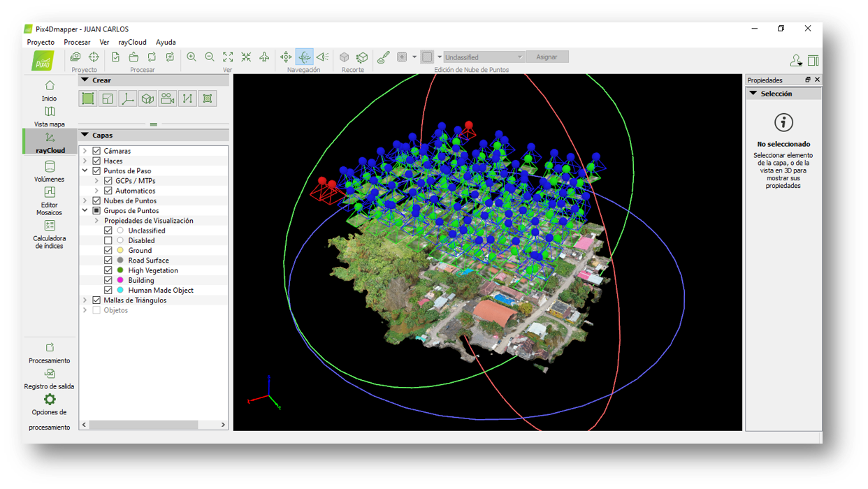Uncheck the GCPs / MTPs checkbox

pos(108,181)
